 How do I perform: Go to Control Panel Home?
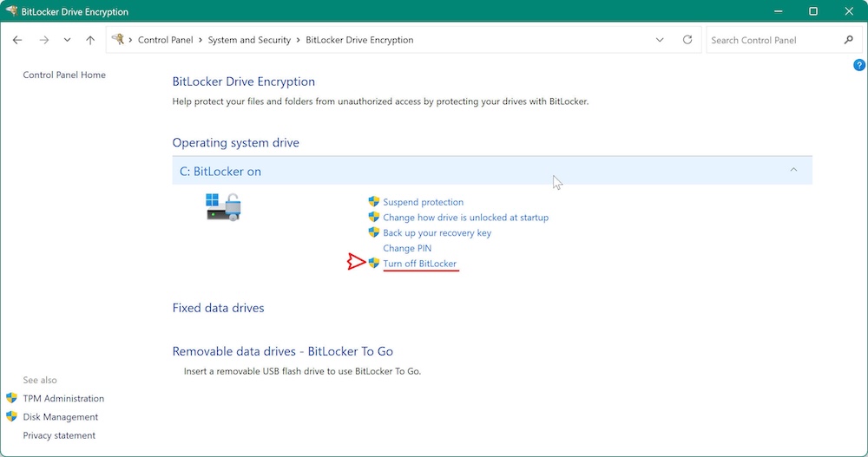(x=64, y=75)
